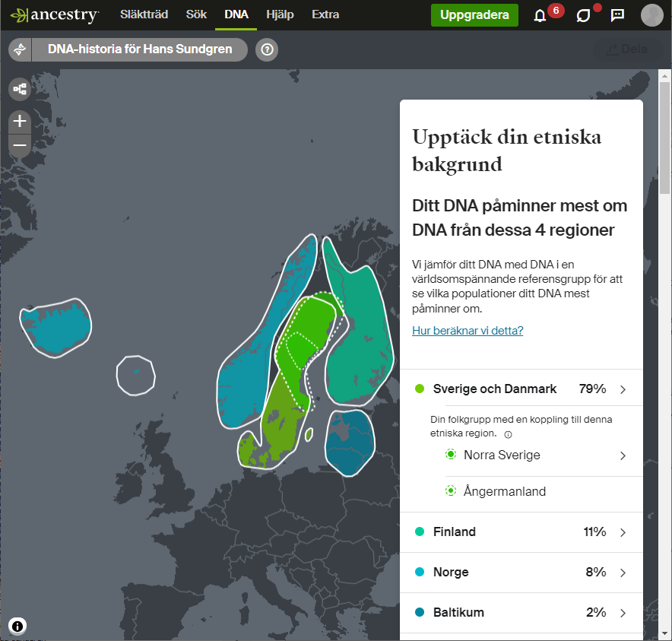Select the Baltikum region row
The width and height of the screenshot is (672, 641).
tap(521, 613)
